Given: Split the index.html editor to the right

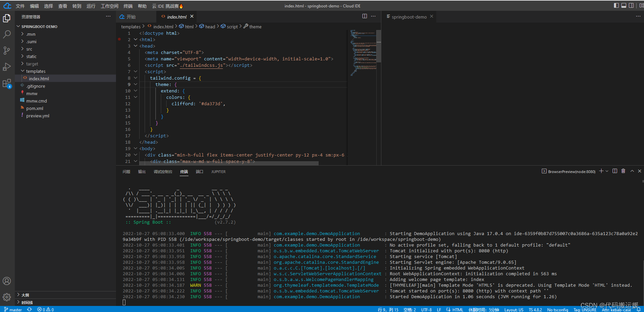Looking at the screenshot, I should pyautogui.click(x=364, y=16).
